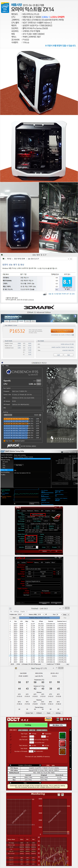
Task: Select the Results tab in 3DMark 11
Action: 21,321
